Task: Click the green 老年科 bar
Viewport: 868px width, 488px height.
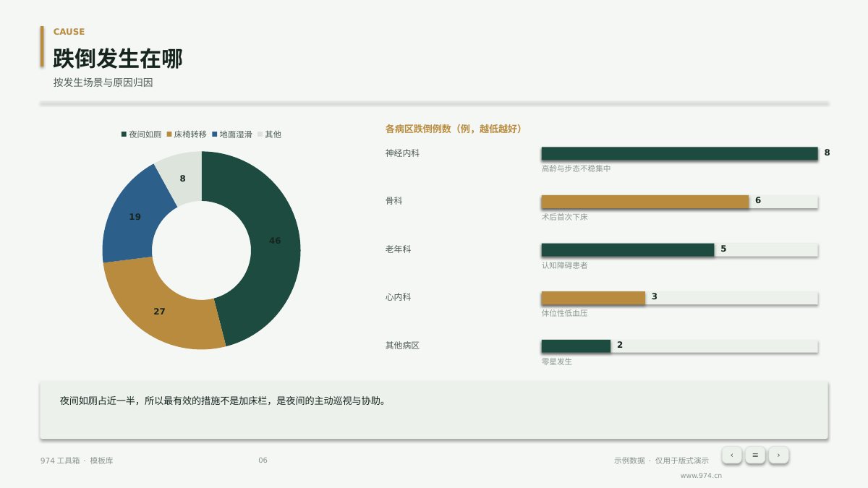Action: (628, 249)
